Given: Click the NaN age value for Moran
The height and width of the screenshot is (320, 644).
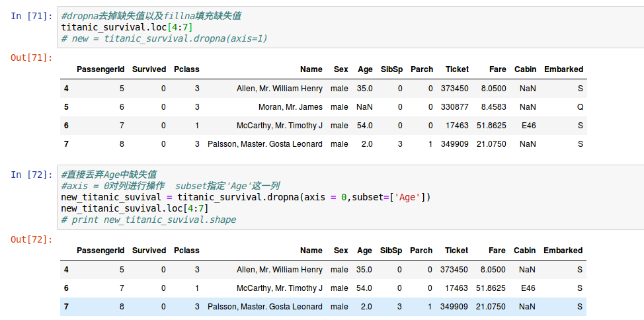Looking at the screenshot, I should 365,107.
